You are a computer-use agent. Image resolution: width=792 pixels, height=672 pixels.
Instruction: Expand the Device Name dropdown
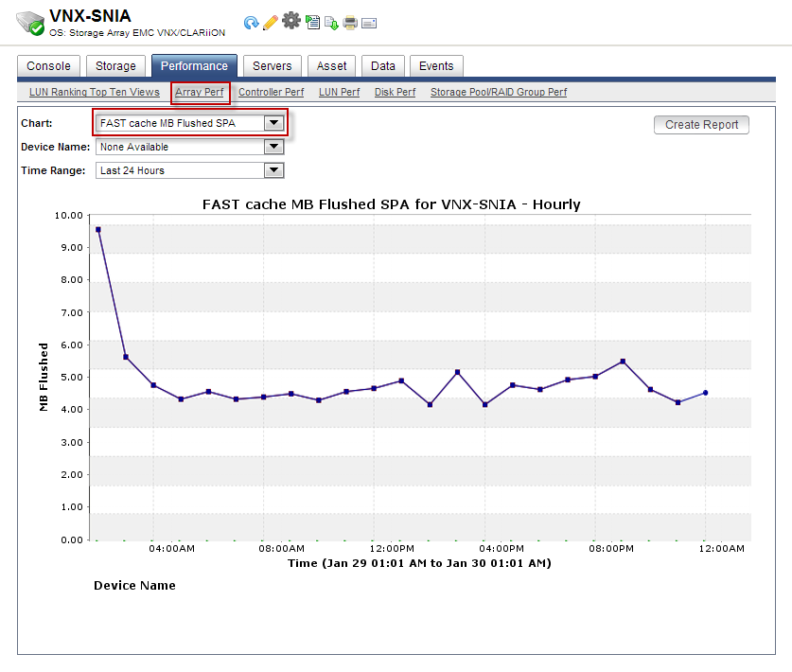tap(189, 147)
